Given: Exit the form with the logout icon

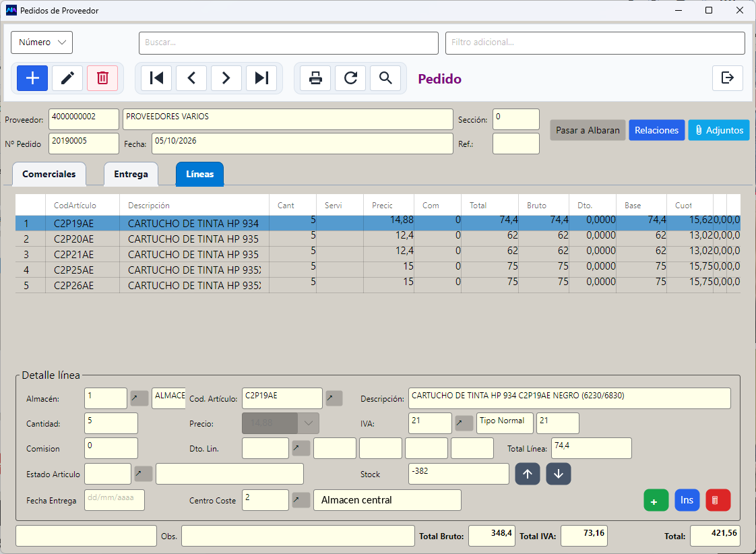Looking at the screenshot, I should click(x=727, y=78).
